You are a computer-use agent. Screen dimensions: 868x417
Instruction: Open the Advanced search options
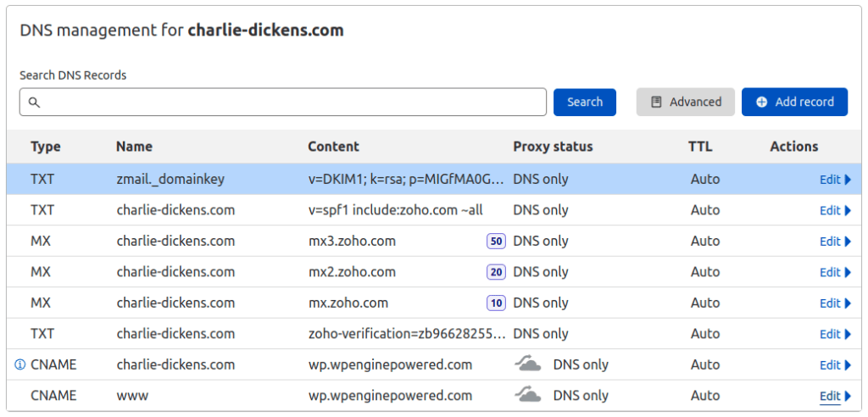[686, 102]
